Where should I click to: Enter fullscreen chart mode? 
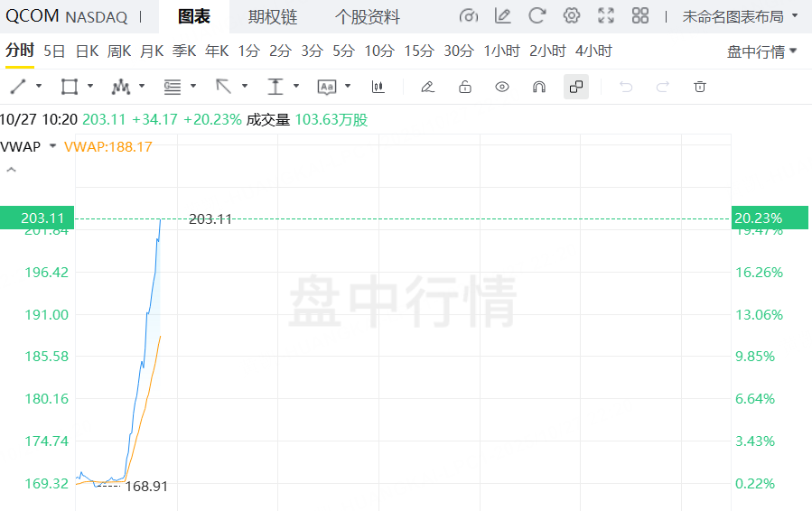[606, 16]
